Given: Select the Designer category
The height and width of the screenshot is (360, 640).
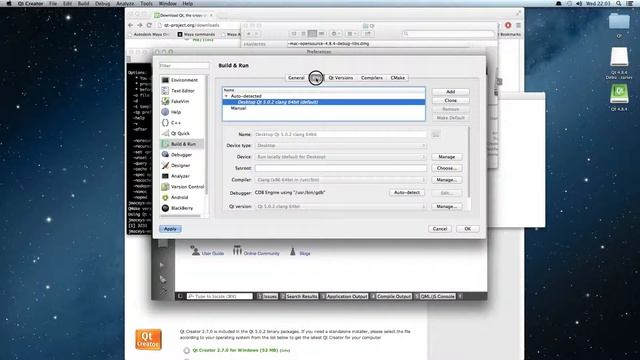Looking at the screenshot, I should click(183, 165).
